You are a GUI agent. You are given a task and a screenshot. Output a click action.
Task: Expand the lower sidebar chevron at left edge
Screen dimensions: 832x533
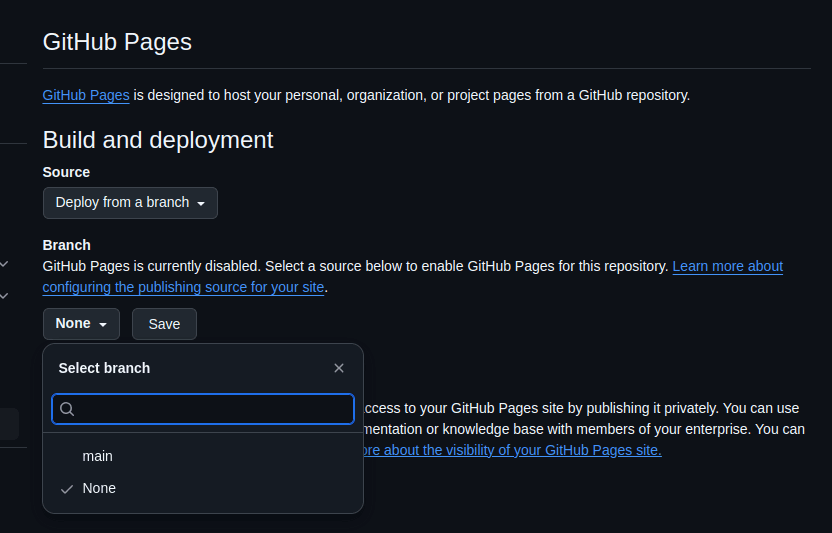pos(4,296)
